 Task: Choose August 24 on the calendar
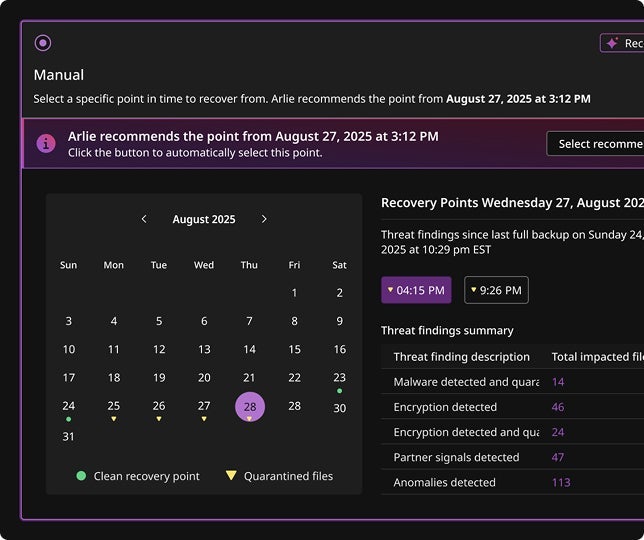68,406
